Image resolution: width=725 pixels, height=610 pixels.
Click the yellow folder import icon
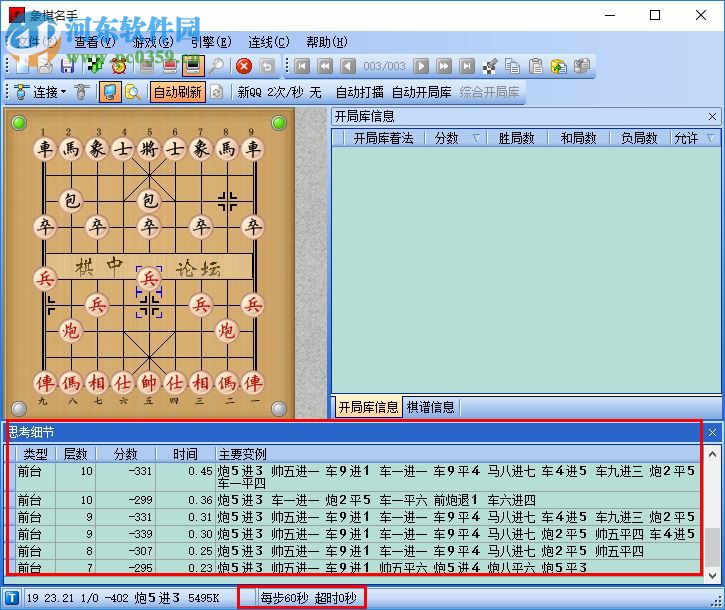point(559,67)
